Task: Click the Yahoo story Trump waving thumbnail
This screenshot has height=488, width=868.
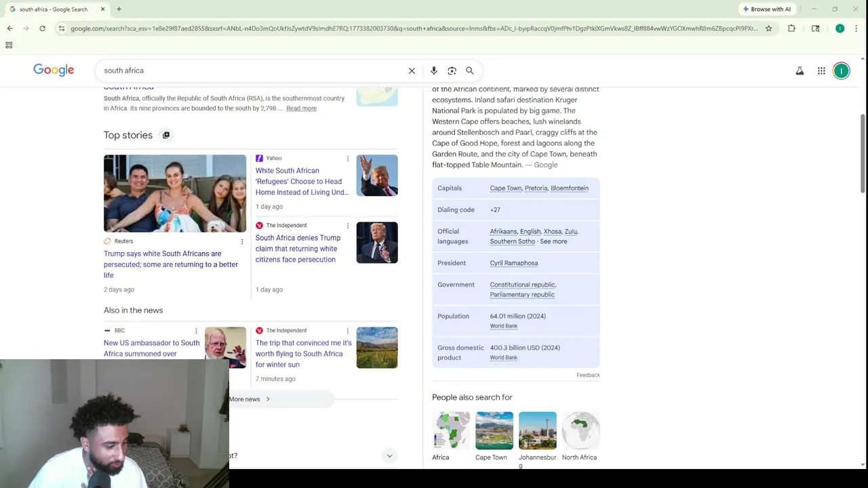Action: pos(377,176)
